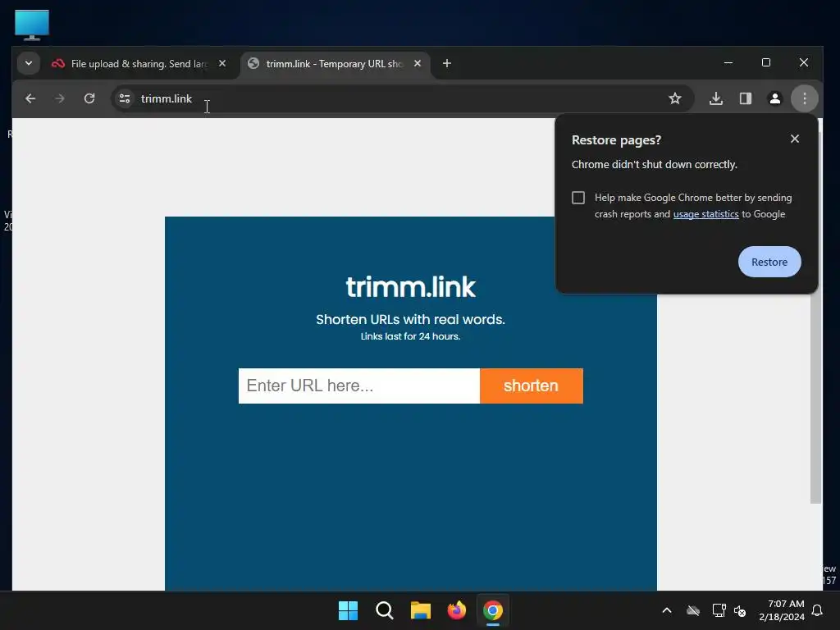Select the trimm.link Temporary URL tab
This screenshot has height=630, width=840.
pos(333,64)
